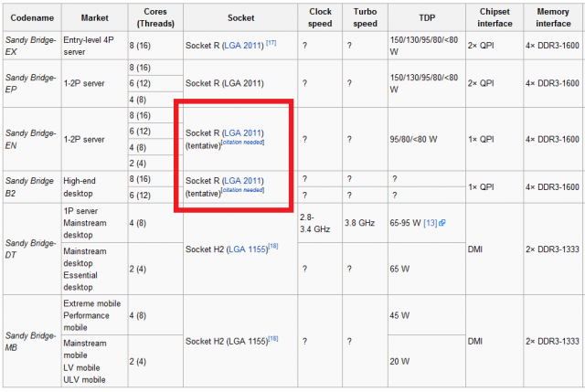Select the Sandy Bridge-EX codename cell
This screenshot has height=392, width=585.
(32, 46)
